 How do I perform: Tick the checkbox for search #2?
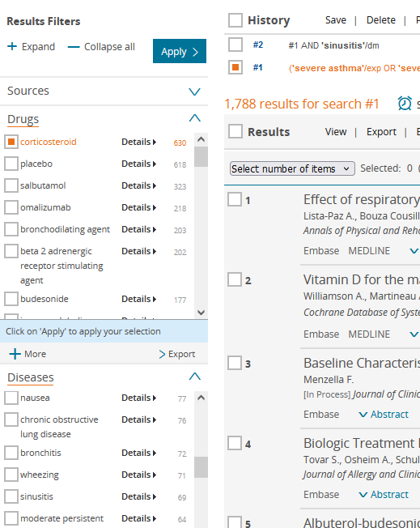[x=235, y=45]
